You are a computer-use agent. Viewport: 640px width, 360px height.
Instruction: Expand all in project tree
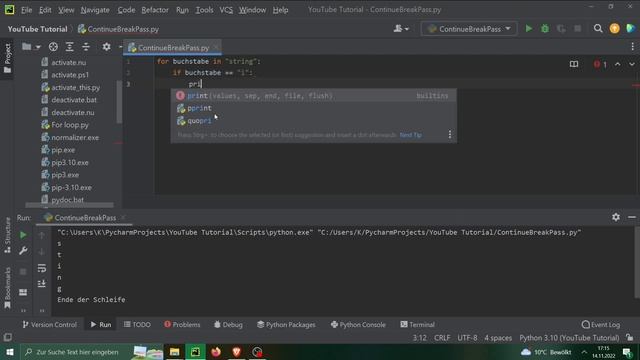[x=69, y=47]
